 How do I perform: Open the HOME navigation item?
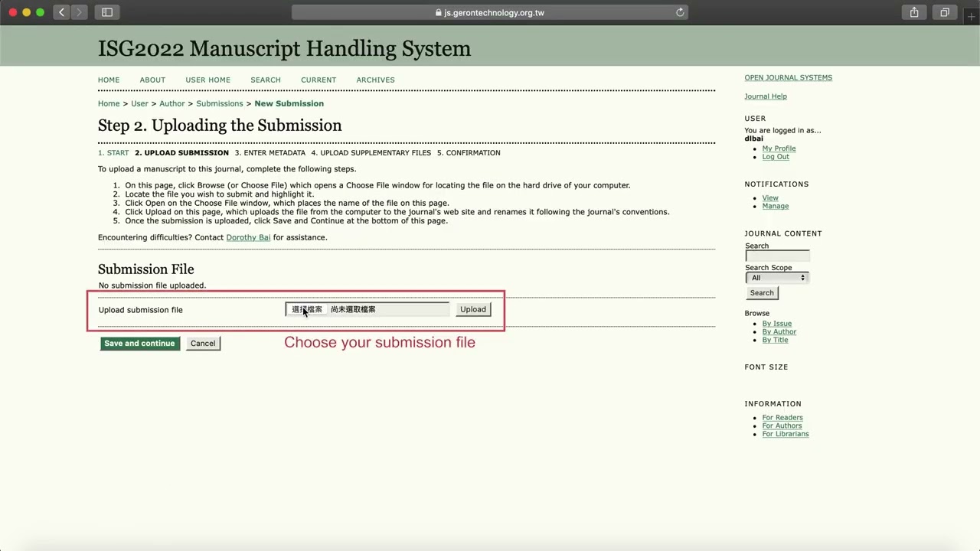[x=109, y=80]
